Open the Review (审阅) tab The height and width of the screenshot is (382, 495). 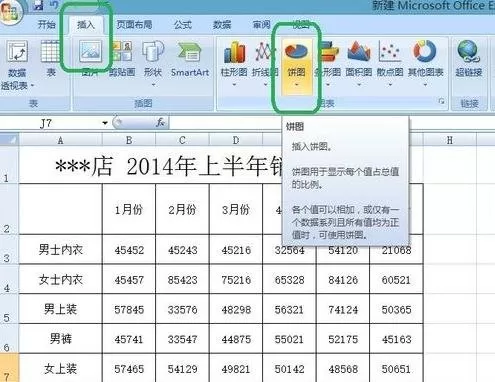[261, 24]
